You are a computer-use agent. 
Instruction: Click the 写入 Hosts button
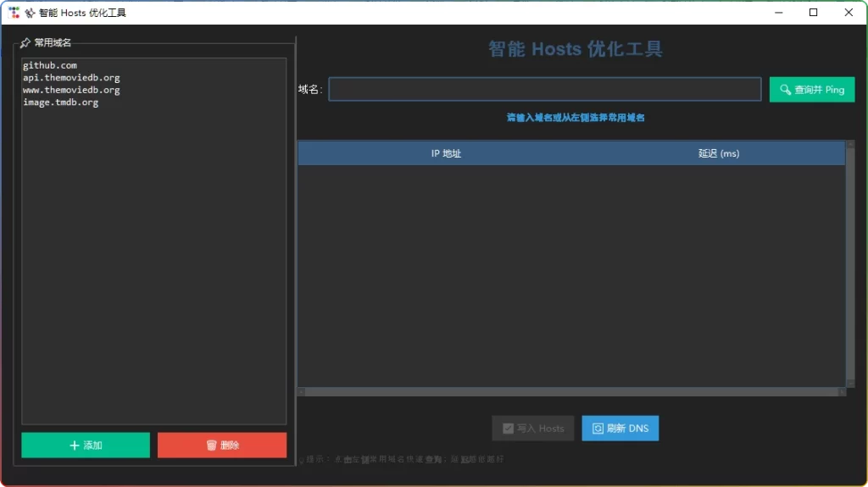tap(532, 429)
